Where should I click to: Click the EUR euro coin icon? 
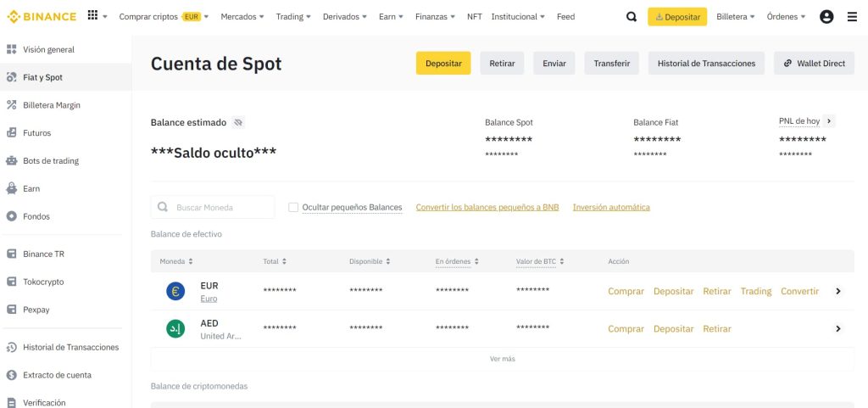coord(175,291)
